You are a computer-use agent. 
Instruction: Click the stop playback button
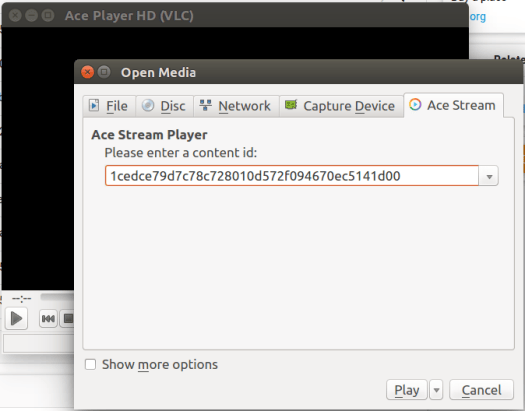(x=67, y=319)
